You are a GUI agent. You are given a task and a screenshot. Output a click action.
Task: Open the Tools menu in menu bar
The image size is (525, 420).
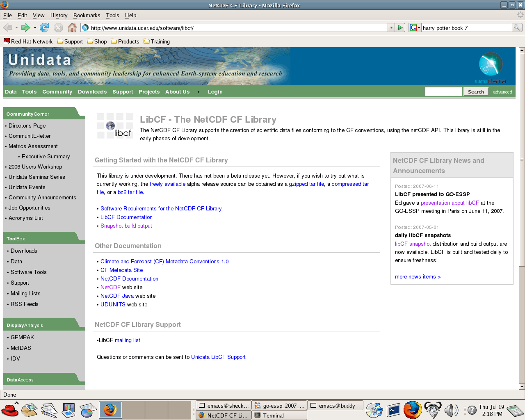(x=112, y=15)
